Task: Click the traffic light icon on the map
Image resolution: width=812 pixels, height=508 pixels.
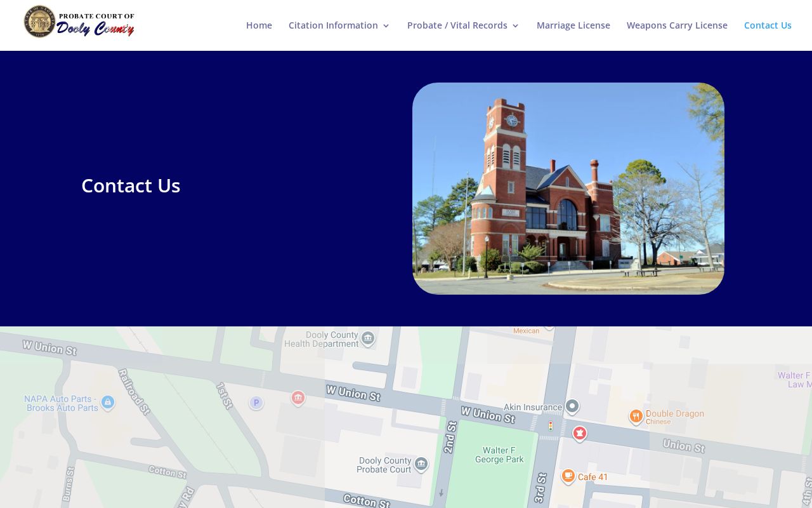Action: pyautogui.click(x=551, y=426)
